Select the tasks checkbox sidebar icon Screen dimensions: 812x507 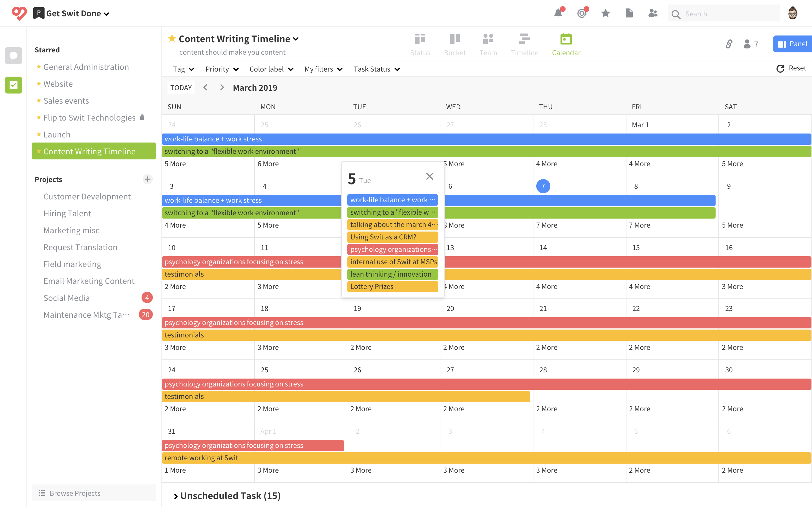tap(14, 85)
